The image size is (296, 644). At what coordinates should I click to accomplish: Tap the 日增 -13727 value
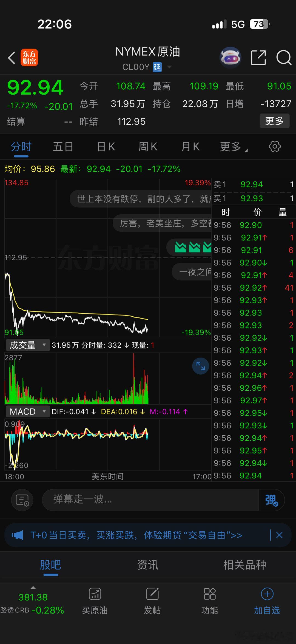coord(276,104)
